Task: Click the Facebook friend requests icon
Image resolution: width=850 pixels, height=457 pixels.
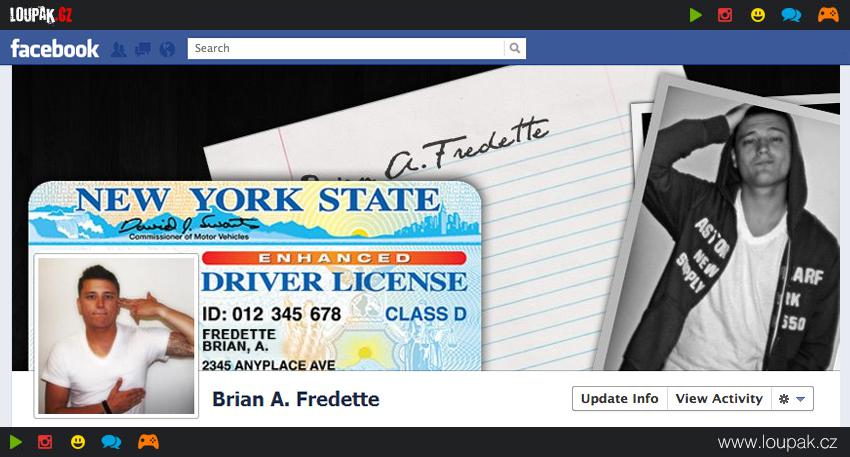Action: 118,49
